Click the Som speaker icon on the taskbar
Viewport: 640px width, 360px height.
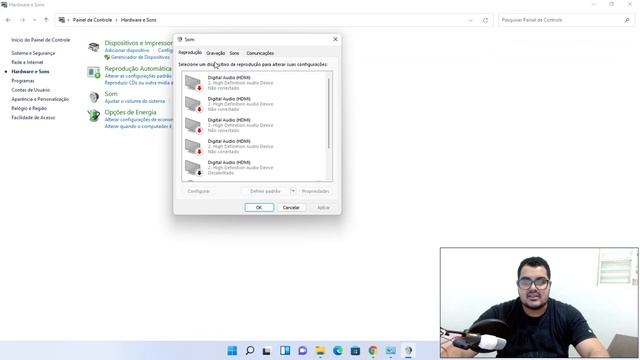408,351
